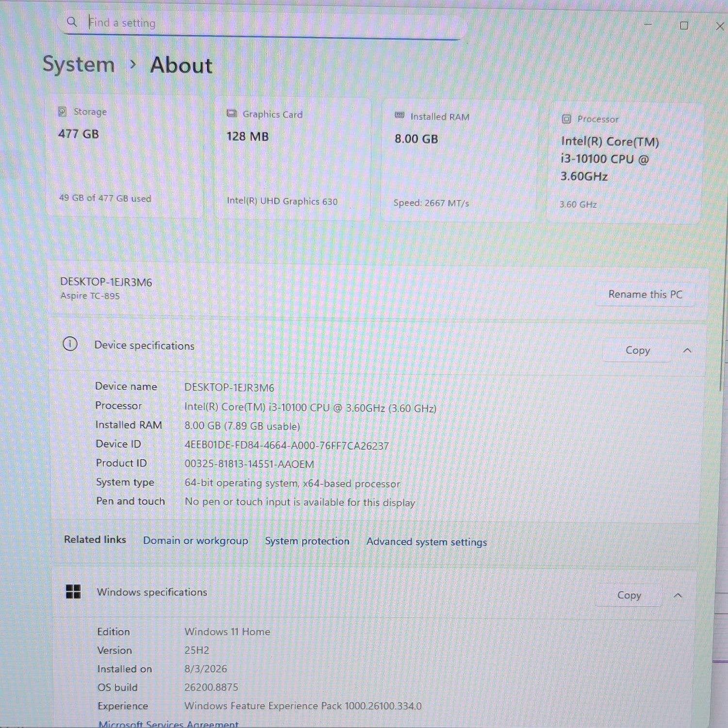
Task: Select the 64-bit operating system text
Action: point(292,483)
